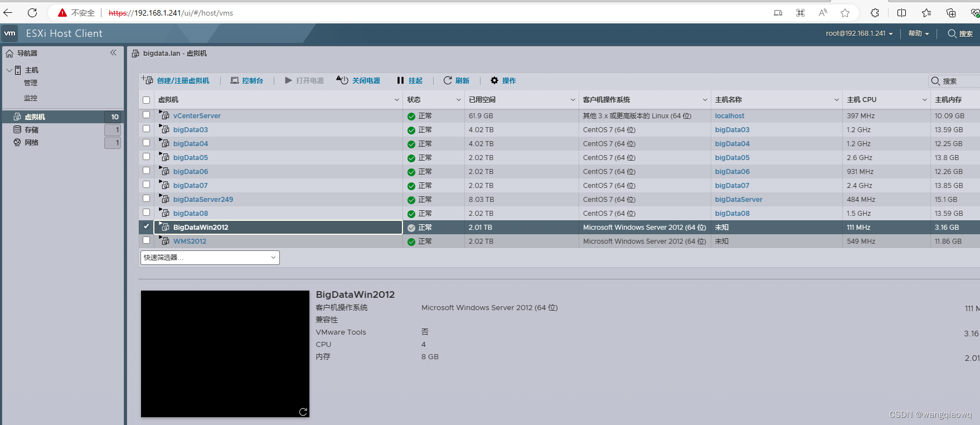Click the BigDataWin2012 console thumbnail
The height and width of the screenshot is (425, 980).
point(225,354)
